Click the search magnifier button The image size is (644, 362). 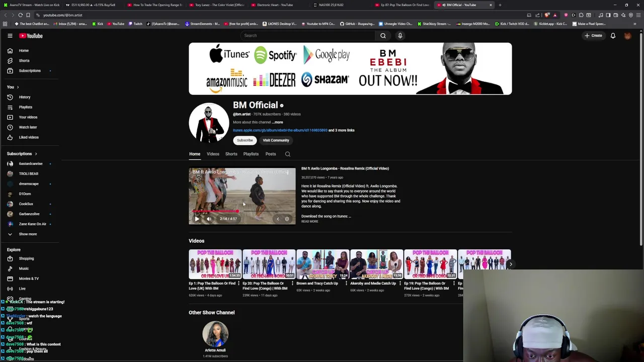click(x=383, y=36)
